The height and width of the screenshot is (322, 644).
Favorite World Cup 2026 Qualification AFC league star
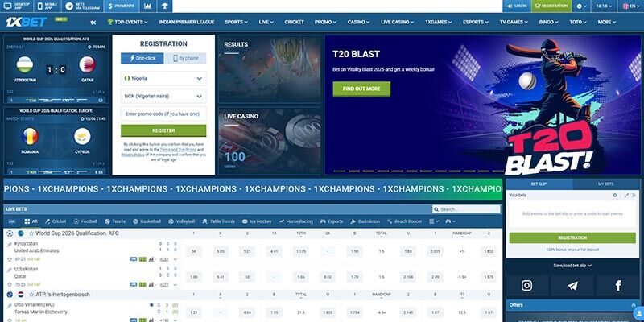[x=31, y=233]
